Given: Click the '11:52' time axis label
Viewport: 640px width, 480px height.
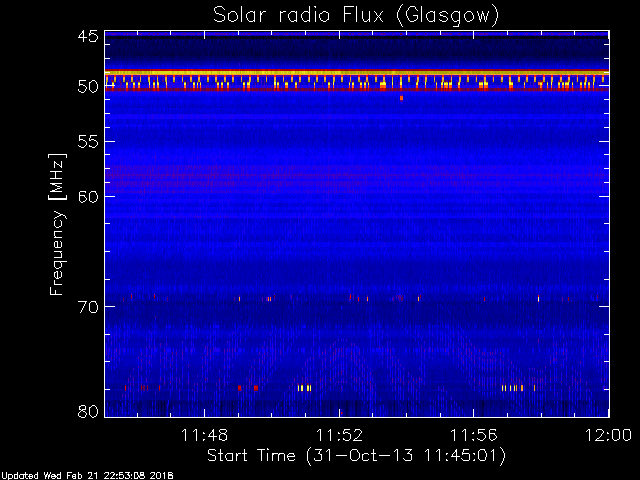Looking at the screenshot, I should coord(339,435).
